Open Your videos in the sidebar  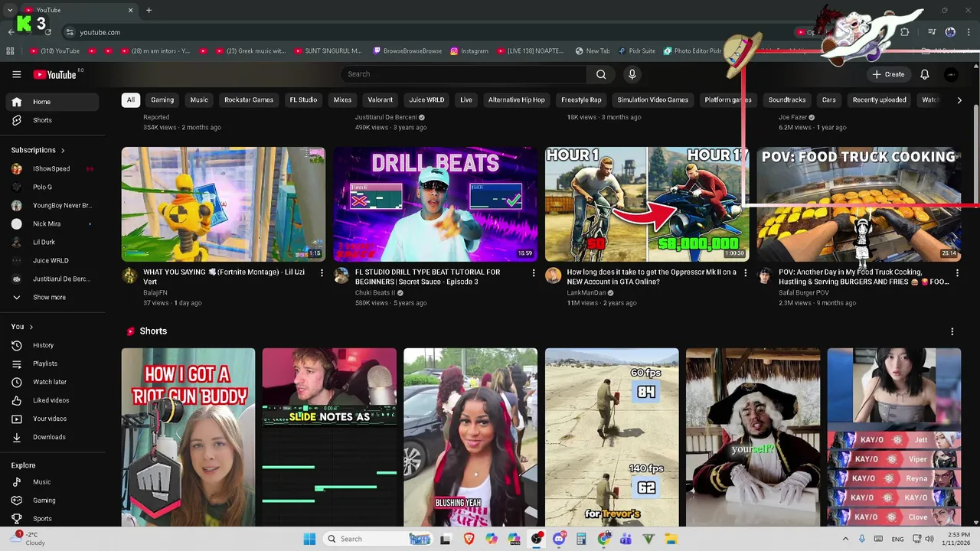(x=51, y=419)
